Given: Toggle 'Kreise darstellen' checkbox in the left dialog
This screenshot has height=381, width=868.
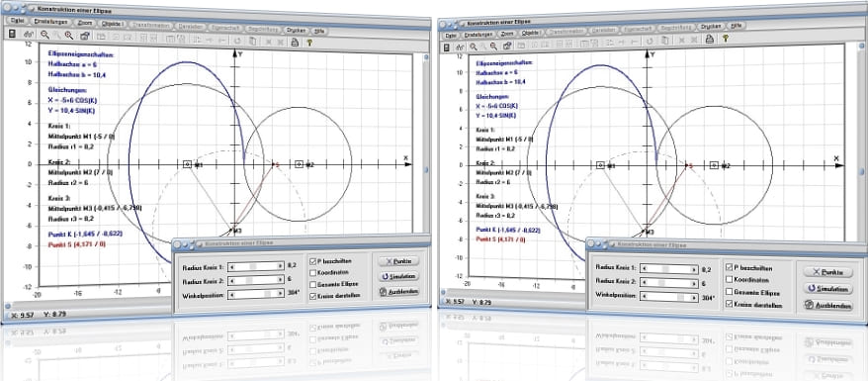Looking at the screenshot, I should tap(312, 296).
